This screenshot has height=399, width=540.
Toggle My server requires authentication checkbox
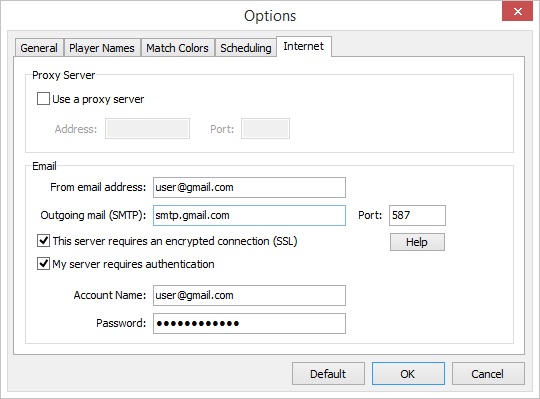pos(43,264)
